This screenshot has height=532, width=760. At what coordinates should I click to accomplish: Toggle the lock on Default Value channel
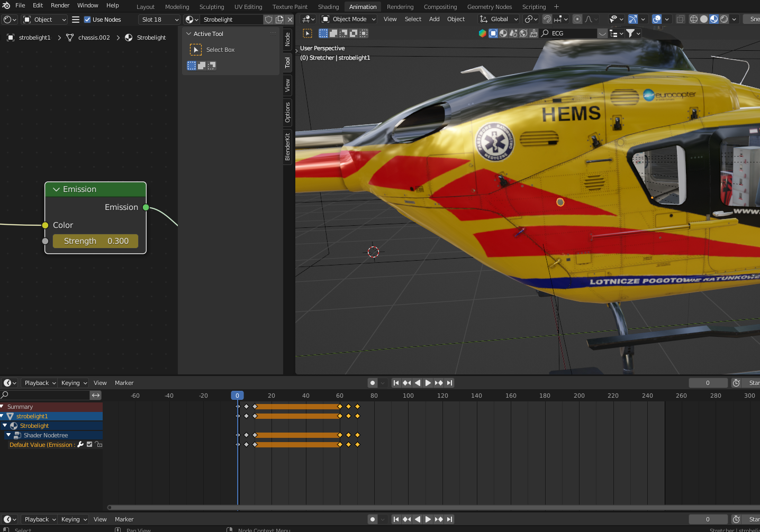coord(98,445)
